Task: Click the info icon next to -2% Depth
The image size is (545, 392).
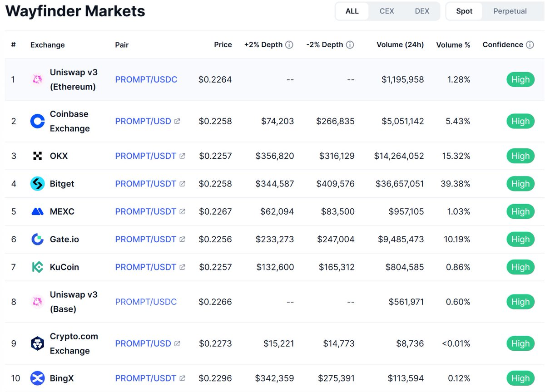Action: 350,45
